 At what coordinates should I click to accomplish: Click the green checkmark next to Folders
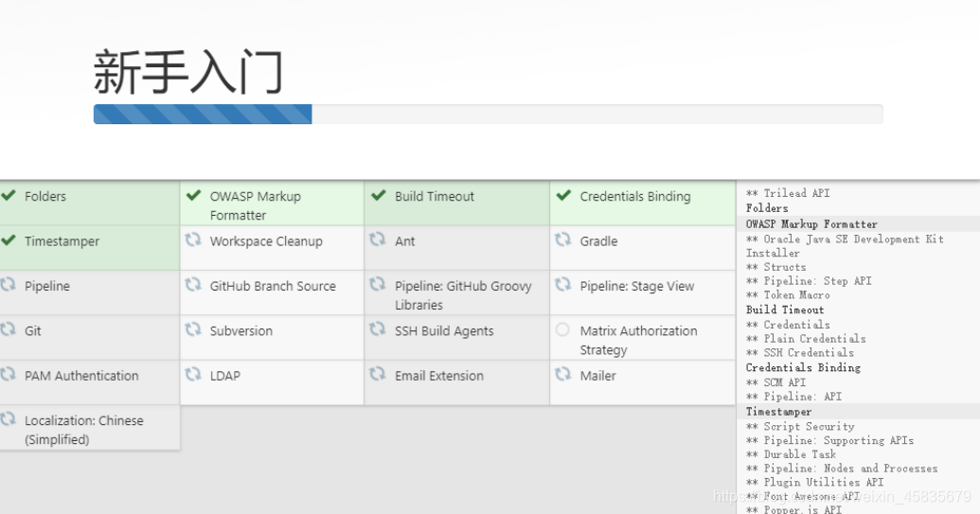click(x=9, y=196)
